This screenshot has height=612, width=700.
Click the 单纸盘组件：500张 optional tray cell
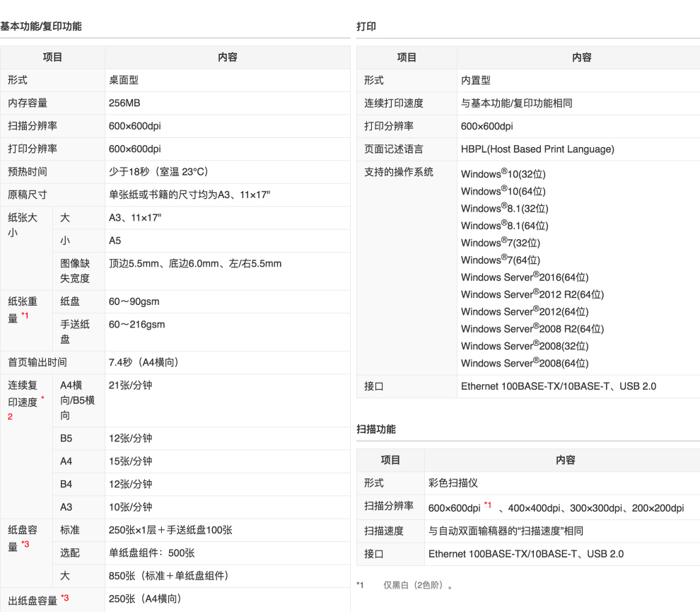pos(151,553)
